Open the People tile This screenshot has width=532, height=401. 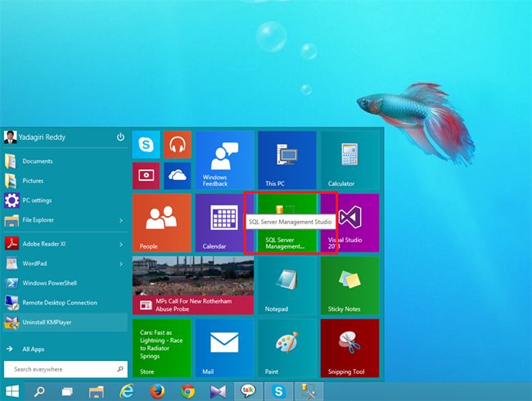[162, 223]
